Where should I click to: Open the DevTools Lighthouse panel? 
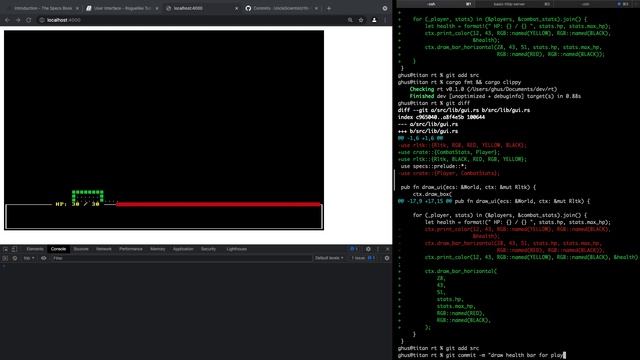click(236, 249)
